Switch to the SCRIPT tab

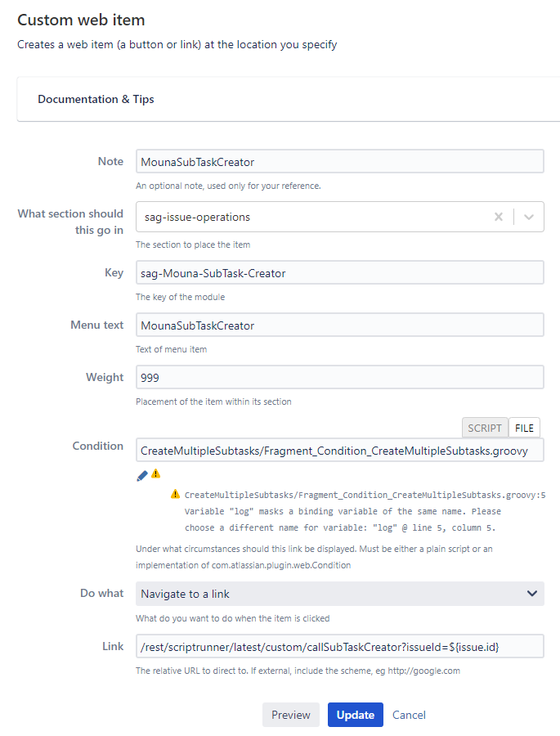pos(485,428)
